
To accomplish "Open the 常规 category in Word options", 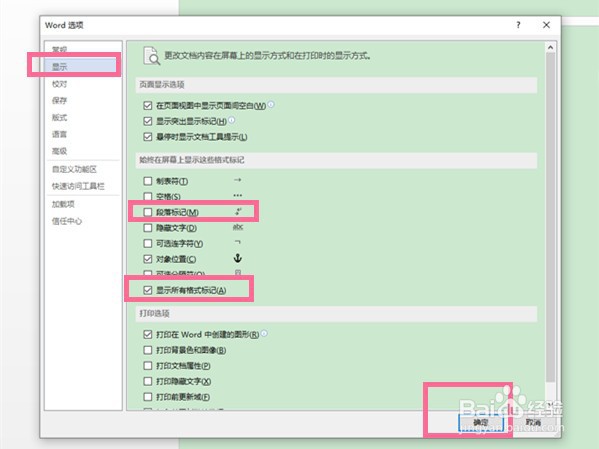I will tap(59, 49).
